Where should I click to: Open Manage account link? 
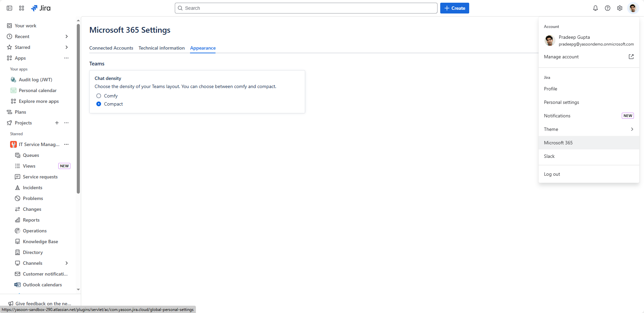561,57
